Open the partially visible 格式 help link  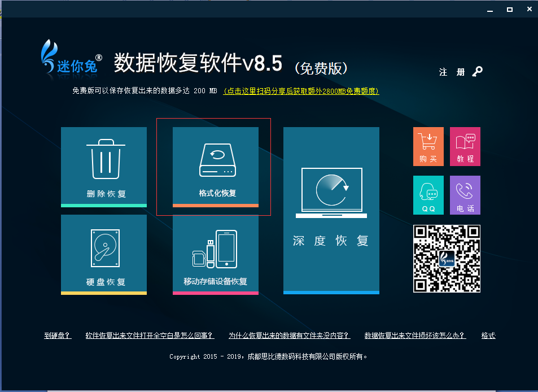pos(488,336)
